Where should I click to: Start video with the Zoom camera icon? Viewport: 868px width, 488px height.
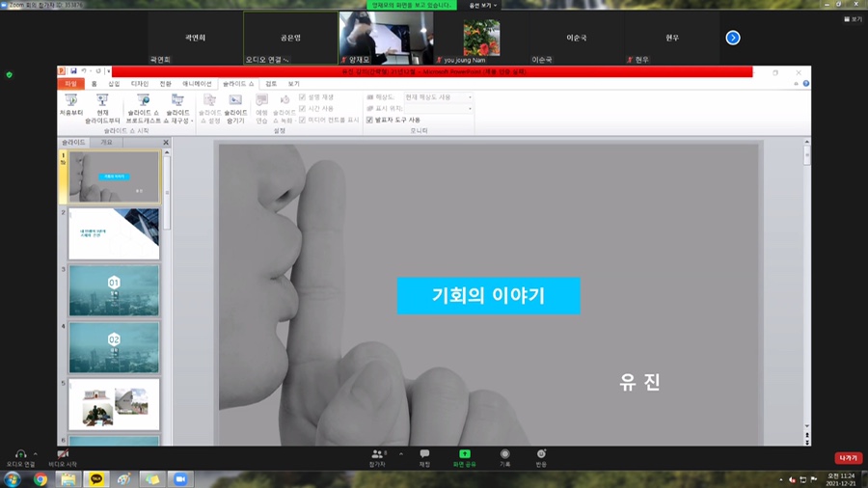pos(63,454)
